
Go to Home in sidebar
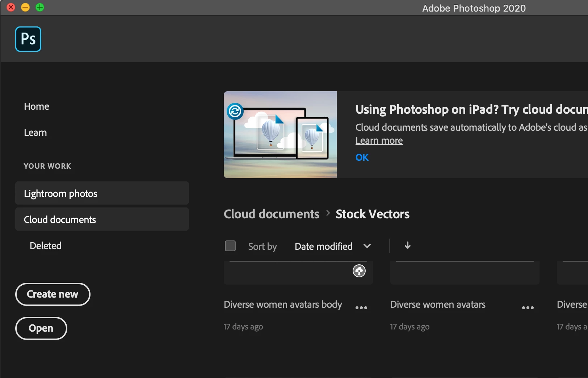click(x=37, y=106)
